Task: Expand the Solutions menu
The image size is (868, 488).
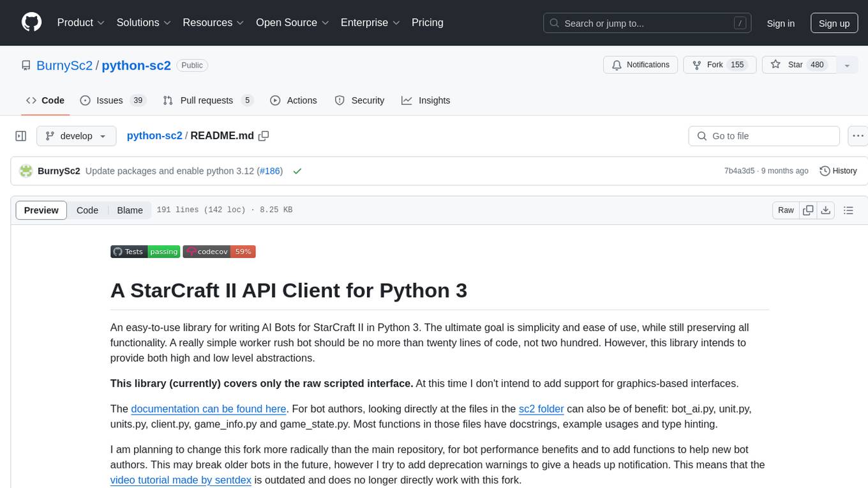Action: (x=144, y=22)
